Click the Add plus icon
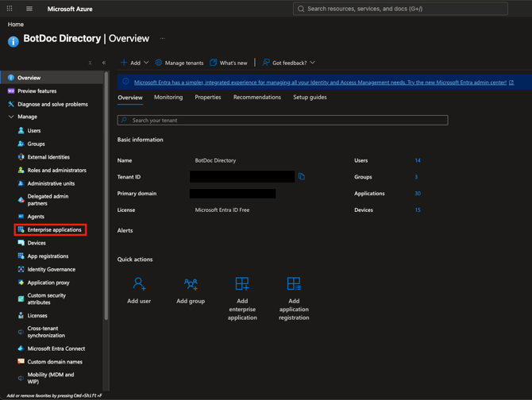This screenshot has width=532, height=400. [124, 63]
